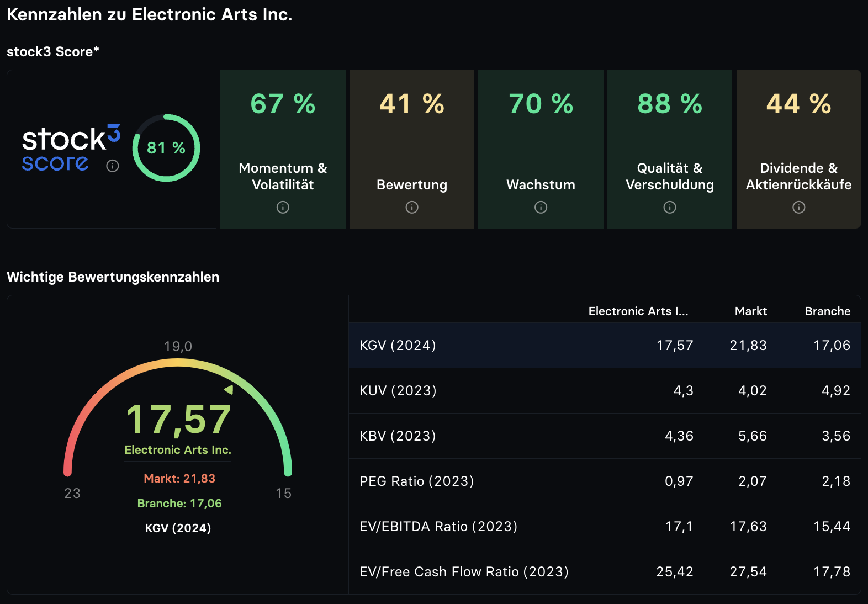Viewport: 868px width, 604px height.
Task: Open info icon under Wachstum card
Action: coord(541,207)
